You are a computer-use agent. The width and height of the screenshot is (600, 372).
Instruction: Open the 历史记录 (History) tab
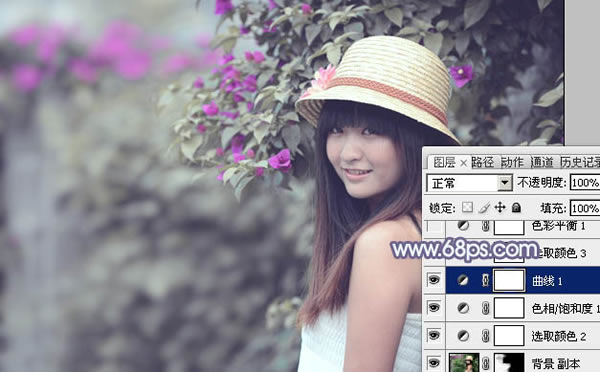pyautogui.click(x=580, y=163)
